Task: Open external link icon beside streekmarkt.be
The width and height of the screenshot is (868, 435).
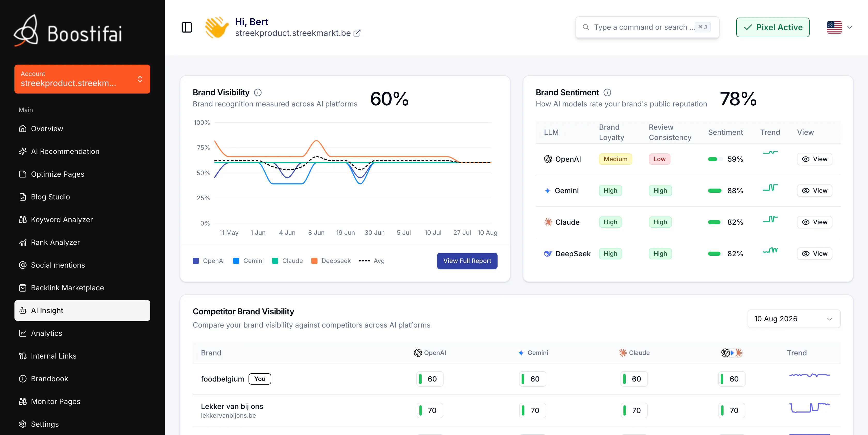Action: pyautogui.click(x=357, y=33)
